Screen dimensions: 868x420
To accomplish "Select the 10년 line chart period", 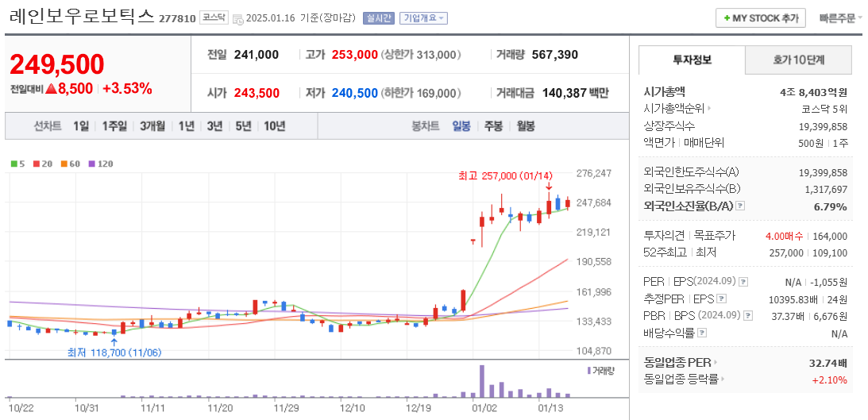I will 275,126.
